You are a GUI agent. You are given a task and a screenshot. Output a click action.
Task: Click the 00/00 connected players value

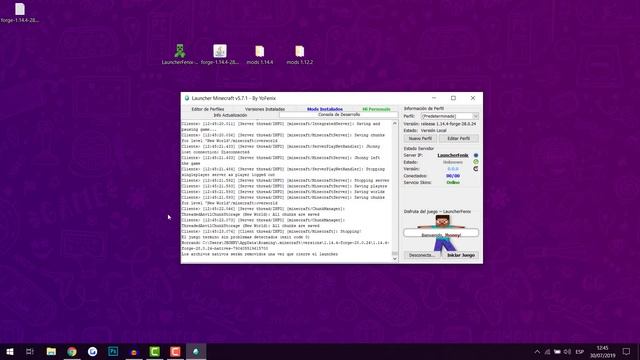tap(453, 176)
